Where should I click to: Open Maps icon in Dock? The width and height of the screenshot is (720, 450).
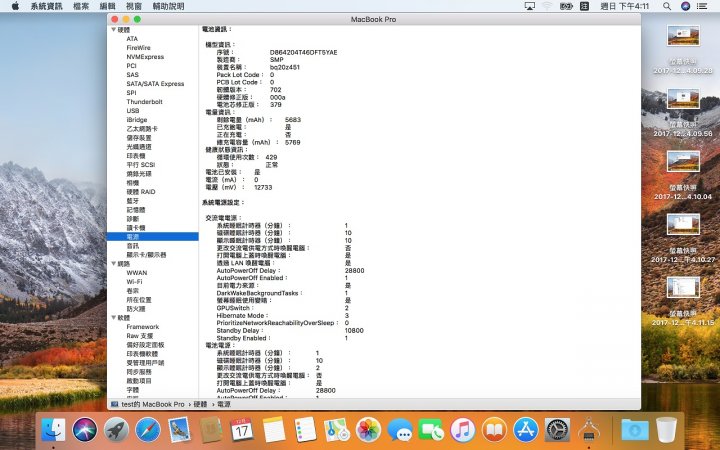coord(337,430)
